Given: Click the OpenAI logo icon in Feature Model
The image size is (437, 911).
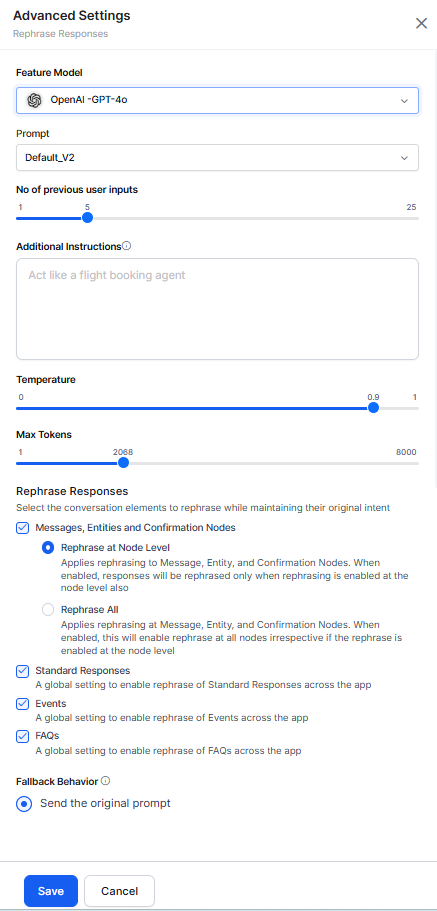Looking at the screenshot, I should click(x=34, y=100).
